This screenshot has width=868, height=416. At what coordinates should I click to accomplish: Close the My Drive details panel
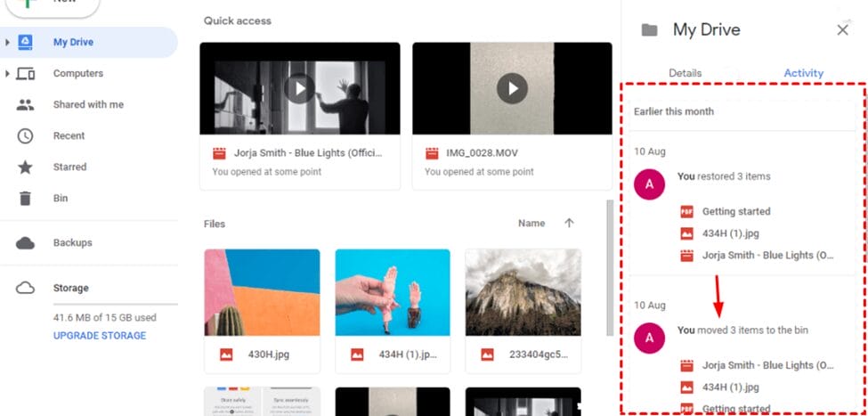(842, 30)
